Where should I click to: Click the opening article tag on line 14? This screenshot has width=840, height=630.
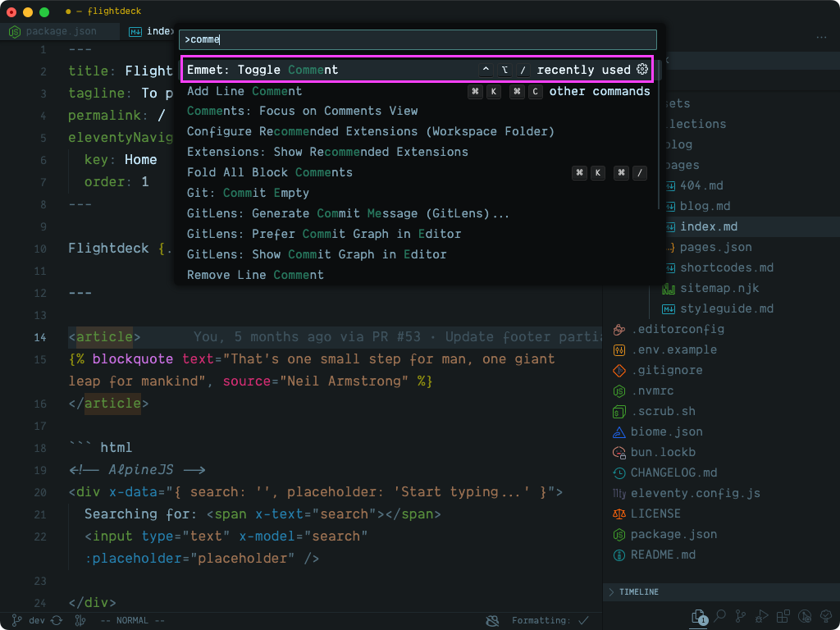(x=104, y=337)
